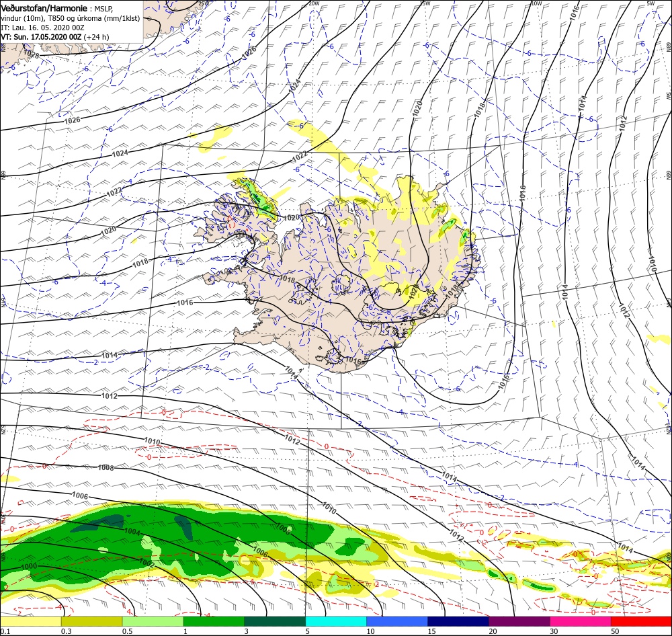The image size is (672, 636).
Task: Select the VT: Sun. 17.05.2020 00Z line
Action: (55, 37)
